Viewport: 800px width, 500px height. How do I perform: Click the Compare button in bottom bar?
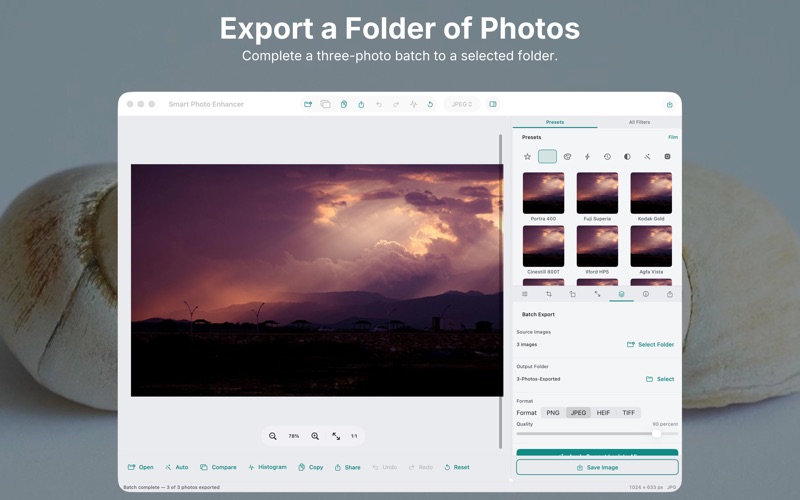click(x=218, y=467)
